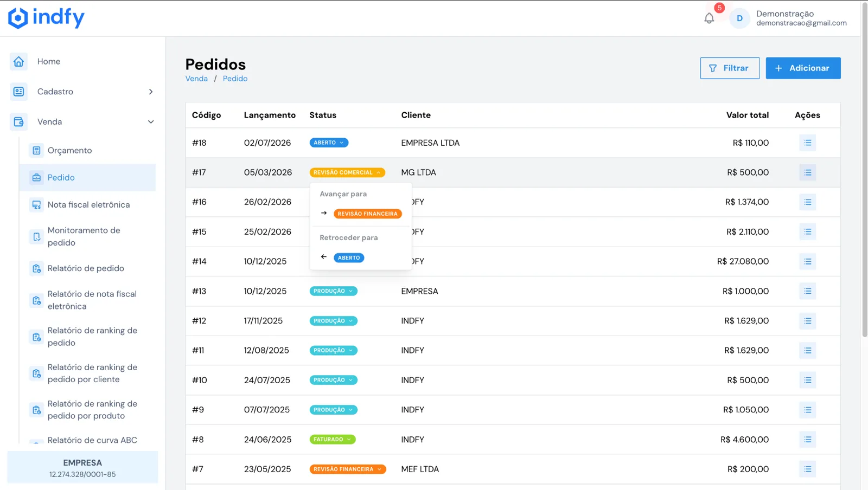The height and width of the screenshot is (490, 868).
Task: Open the notifications bell
Action: [709, 18]
